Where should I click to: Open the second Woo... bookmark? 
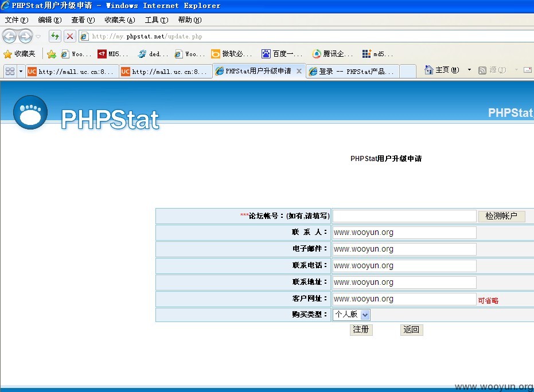(x=190, y=54)
